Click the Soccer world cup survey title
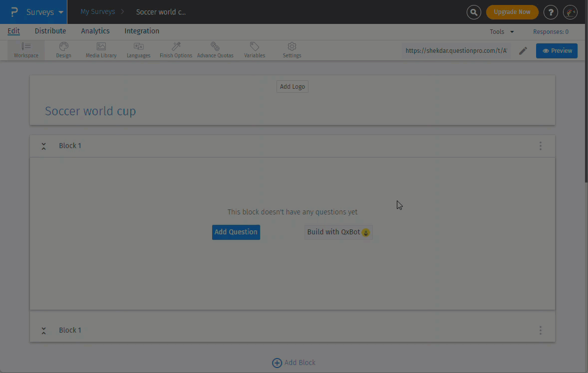Image resolution: width=588 pixels, height=373 pixels. [90, 111]
